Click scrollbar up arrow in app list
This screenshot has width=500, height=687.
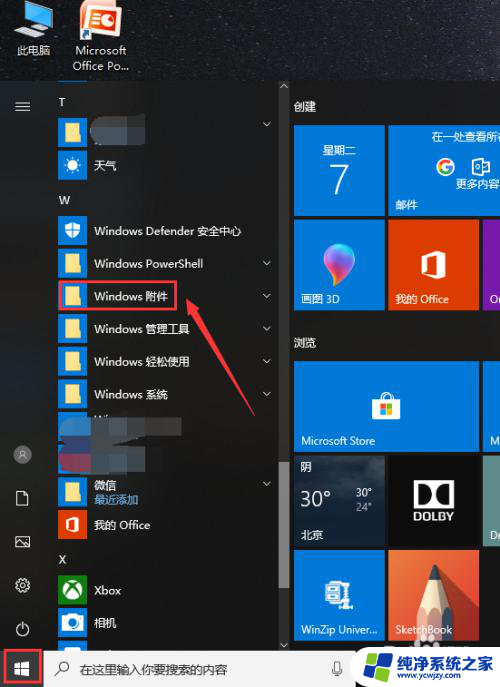click(284, 86)
